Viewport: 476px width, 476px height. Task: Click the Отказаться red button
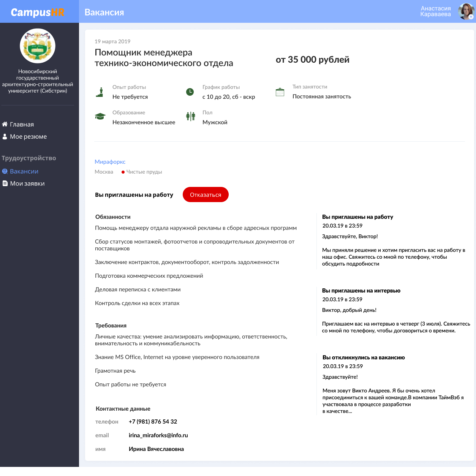(x=206, y=195)
